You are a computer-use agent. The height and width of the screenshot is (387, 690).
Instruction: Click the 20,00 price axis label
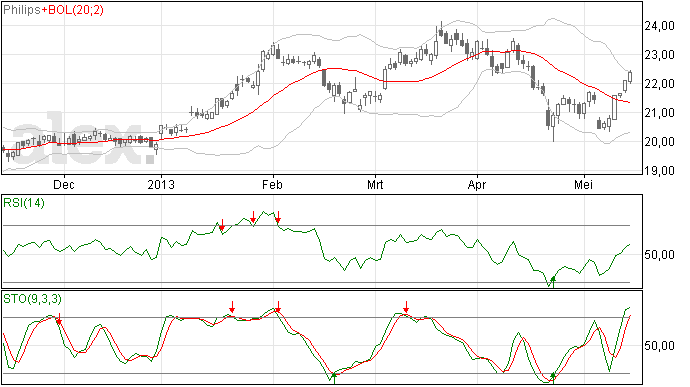(659, 142)
